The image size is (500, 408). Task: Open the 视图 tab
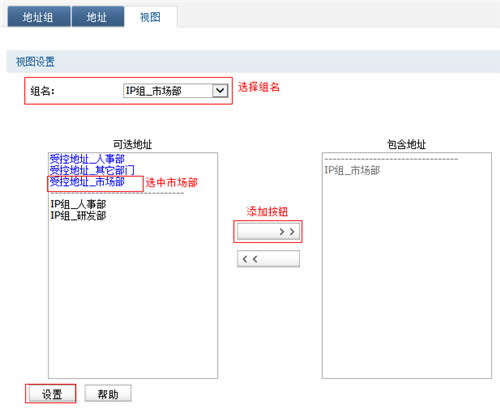coord(150,17)
